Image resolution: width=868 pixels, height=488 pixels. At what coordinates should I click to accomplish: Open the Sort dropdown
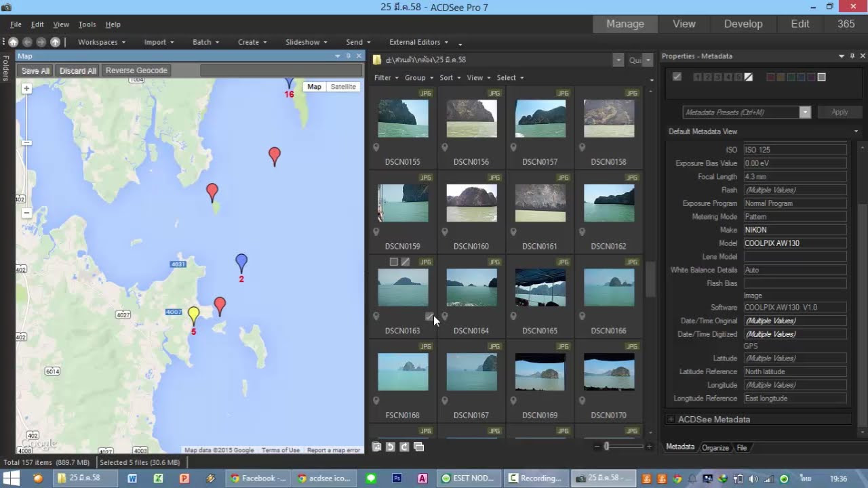pos(450,77)
